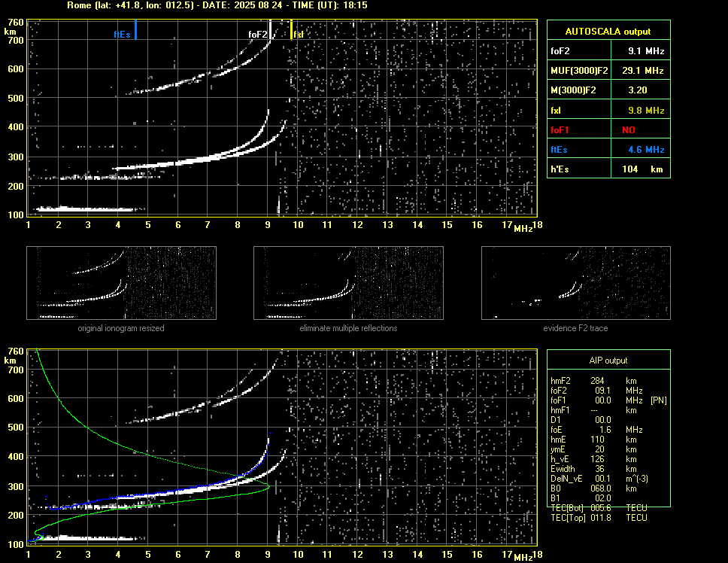This screenshot has height=563, width=728.
Task: Click the hmF1 row in AIP output
Action: (x=593, y=410)
